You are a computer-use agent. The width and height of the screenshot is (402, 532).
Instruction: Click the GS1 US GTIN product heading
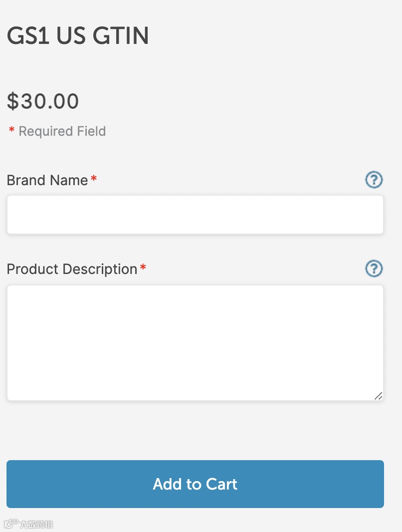point(78,36)
